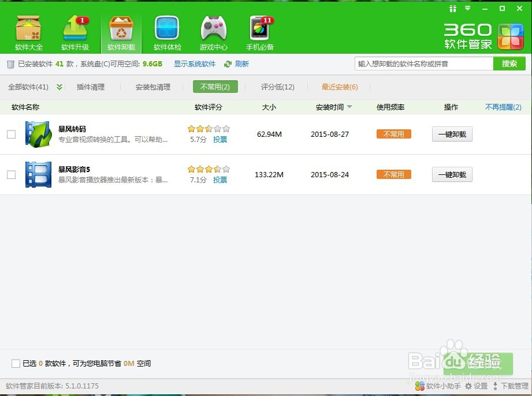Click the 2015-08-24 install date

(330, 174)
